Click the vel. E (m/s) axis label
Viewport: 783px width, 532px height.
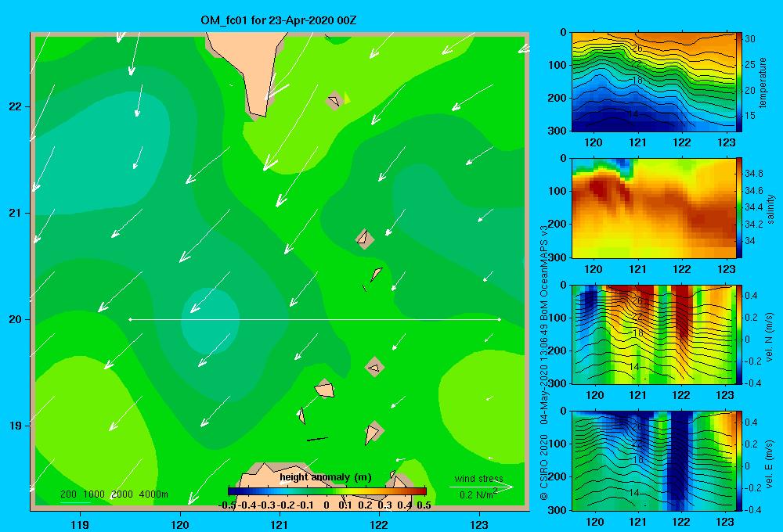[x=770, y=464]
